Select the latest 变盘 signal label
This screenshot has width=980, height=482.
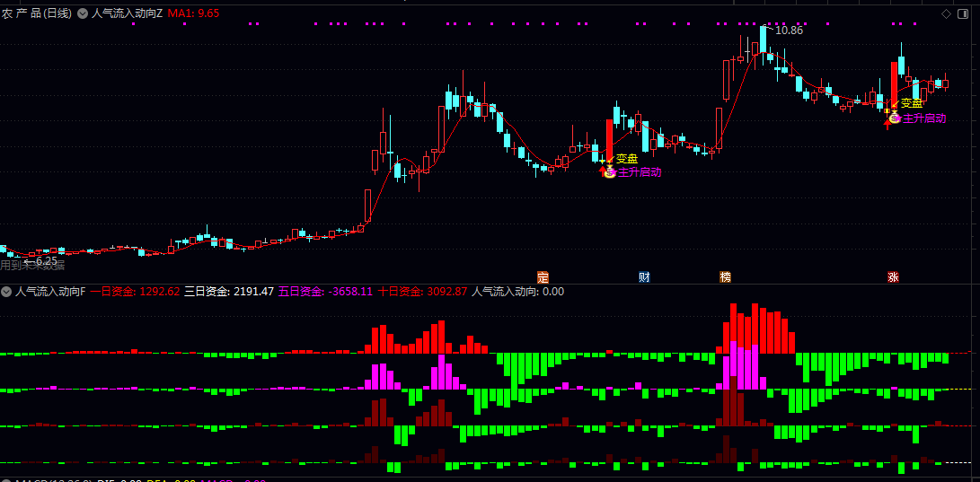pos(912,103)
